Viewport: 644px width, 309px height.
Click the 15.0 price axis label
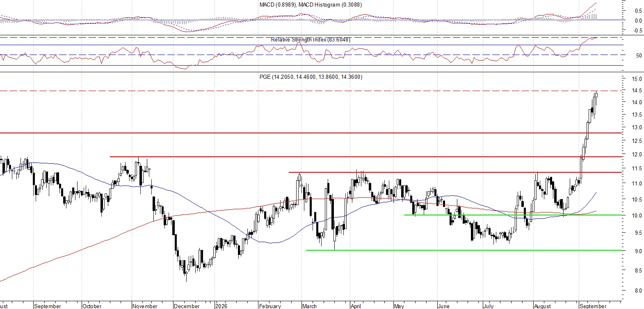click(x=637, y=79)
